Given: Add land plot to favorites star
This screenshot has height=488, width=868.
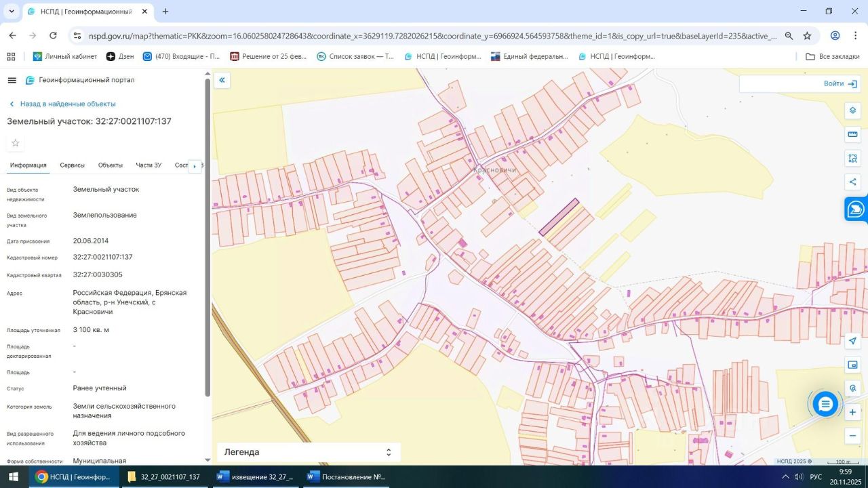Looking at the screenshot, I should coord(16,143).
